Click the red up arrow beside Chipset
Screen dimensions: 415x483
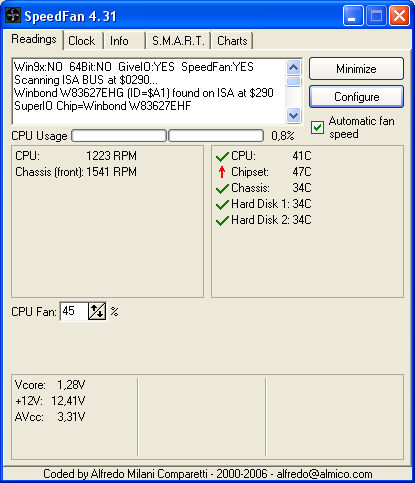222,172
